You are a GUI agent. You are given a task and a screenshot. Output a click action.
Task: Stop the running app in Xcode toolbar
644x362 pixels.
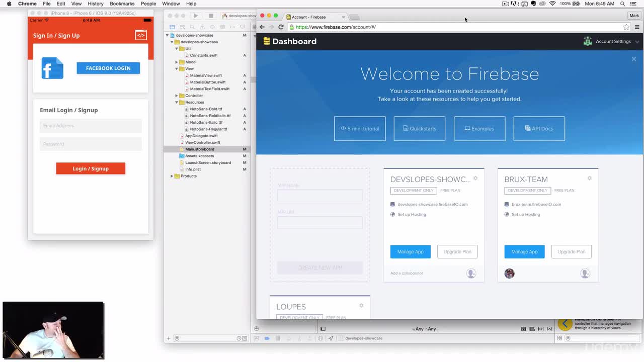[x=211, y=16]
